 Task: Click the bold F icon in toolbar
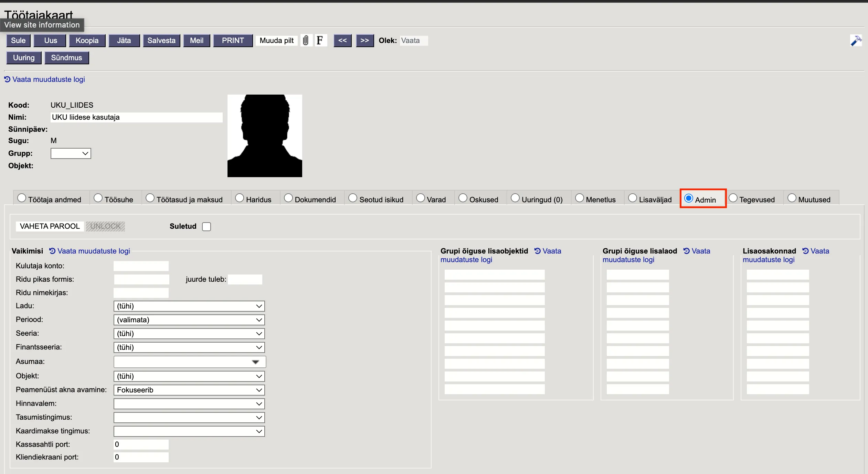(x=320, y=41)
